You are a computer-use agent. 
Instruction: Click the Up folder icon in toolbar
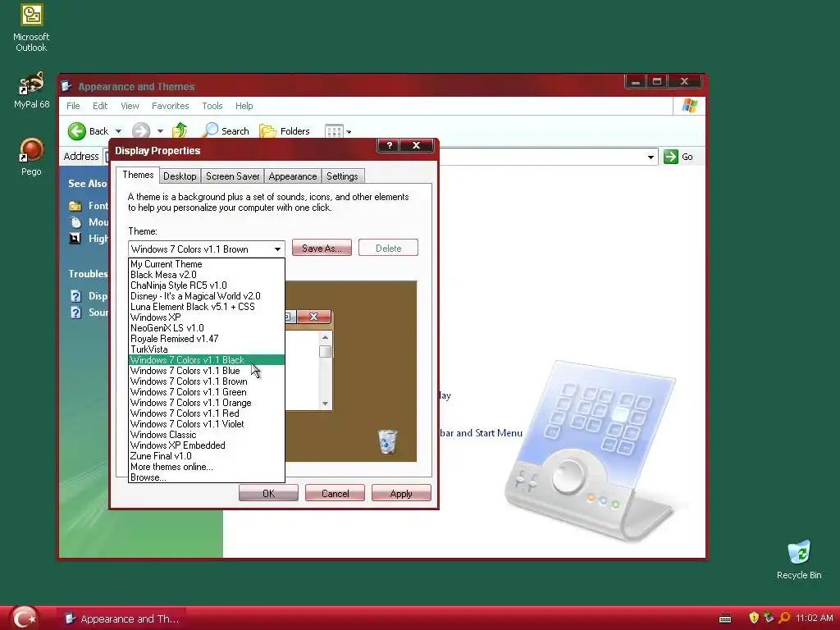pos(180,131)
